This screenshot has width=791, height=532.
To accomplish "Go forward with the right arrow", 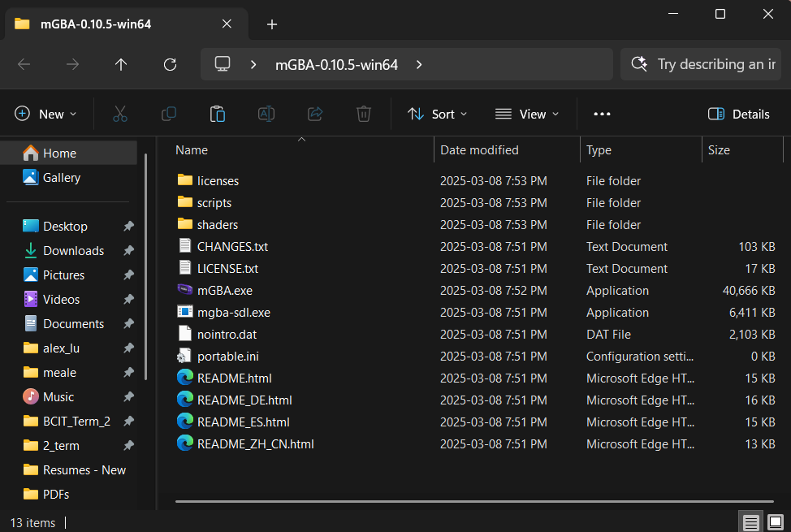I will coord(72,65).
